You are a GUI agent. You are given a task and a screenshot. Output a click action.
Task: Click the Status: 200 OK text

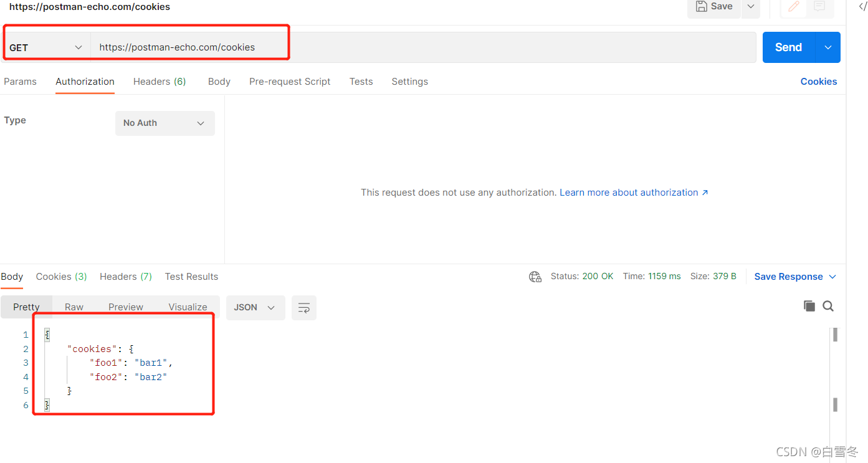click(582, 276)
